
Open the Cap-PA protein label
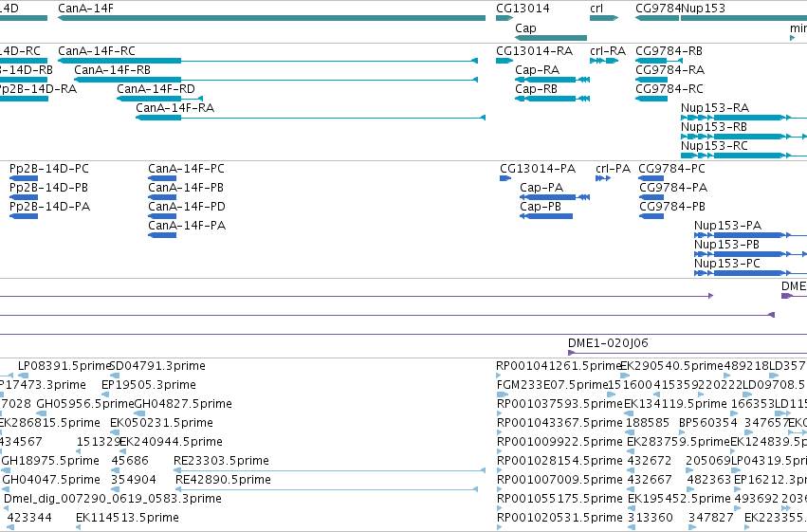click(541, 188)
